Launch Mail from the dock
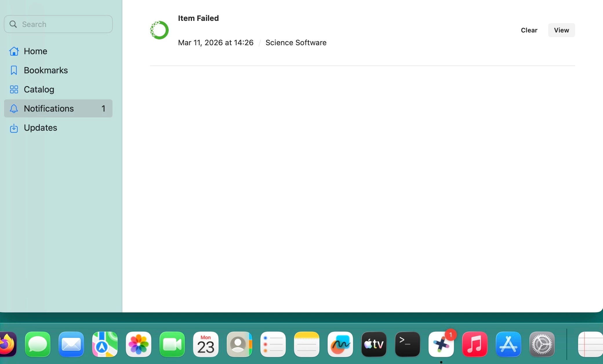603x364 pixels. (71, 344)
